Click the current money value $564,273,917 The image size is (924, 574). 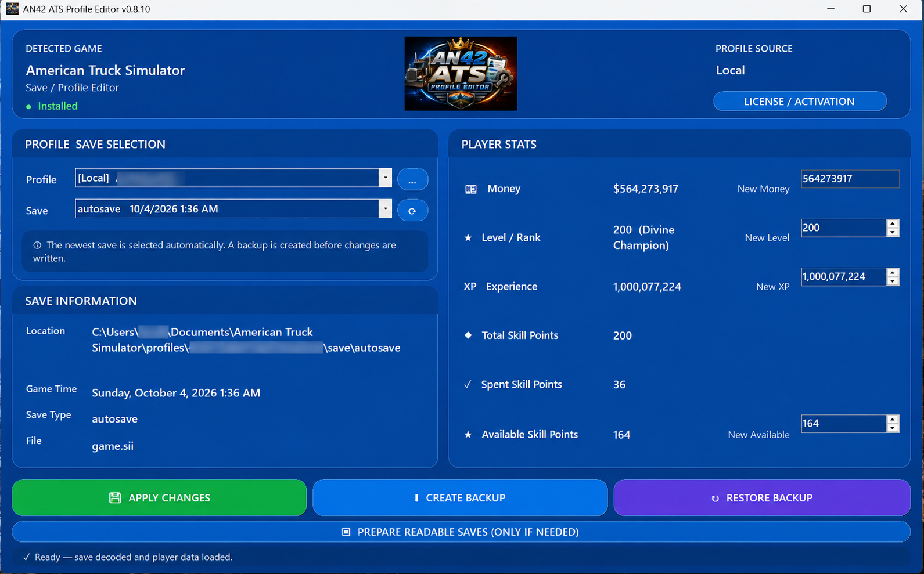(x=646, y=189)
